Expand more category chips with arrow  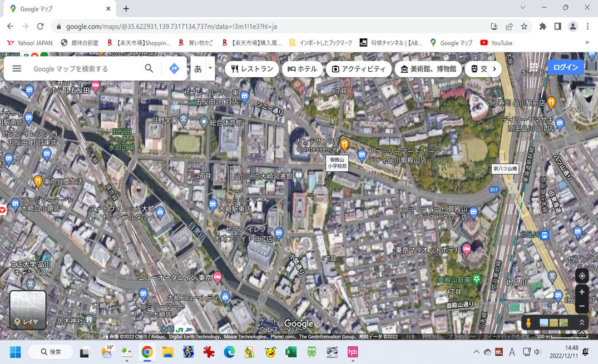[x=495, y=69]
